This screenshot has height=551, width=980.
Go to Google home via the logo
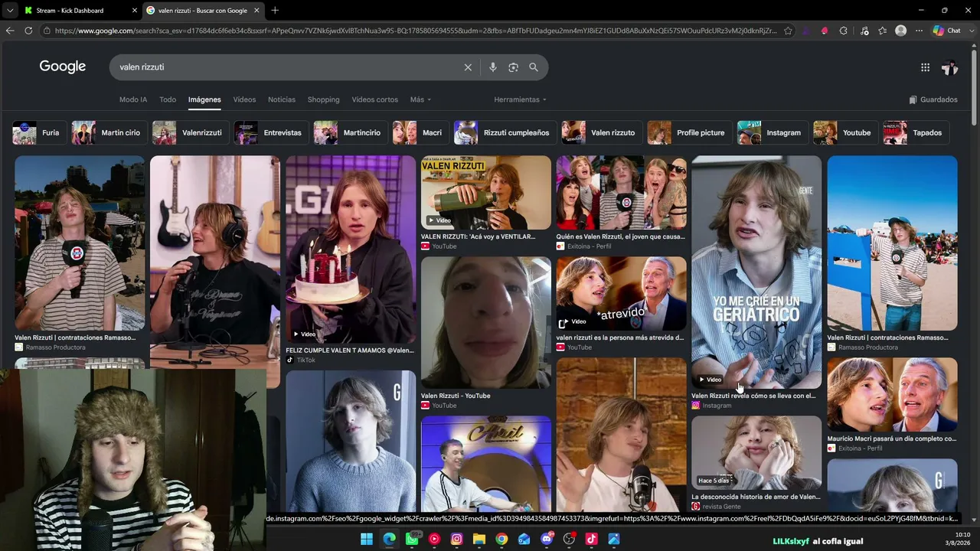[x=63, y=67]
